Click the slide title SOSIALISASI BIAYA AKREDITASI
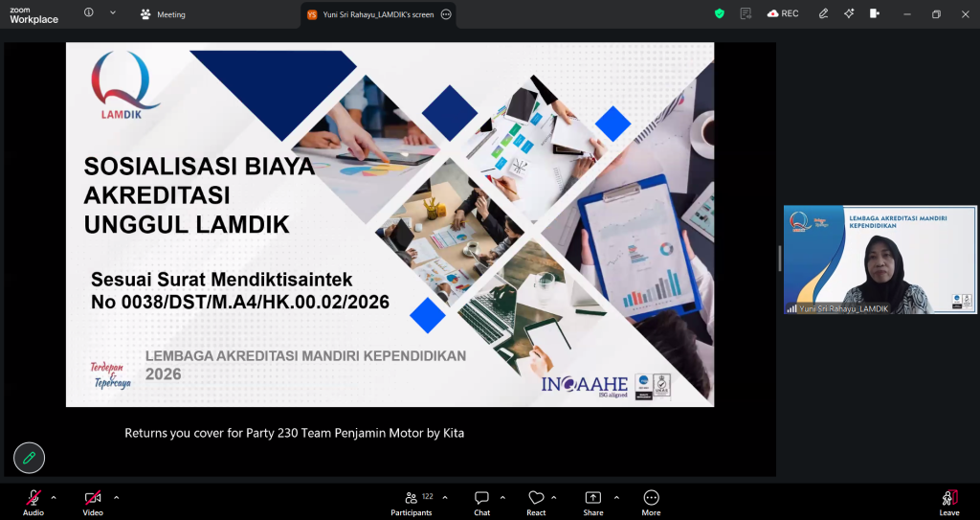 coord(199,181)
